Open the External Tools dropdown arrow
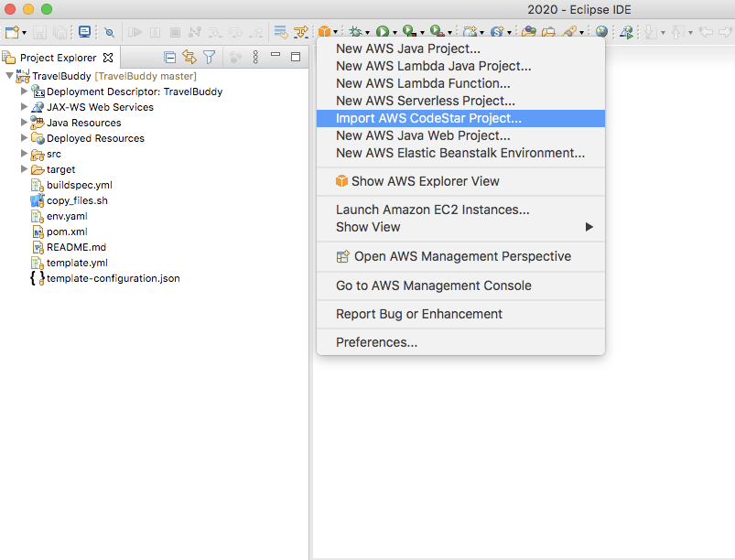Image resolution: width=735 pixels, height=560 pixels. pyautogui.click(x=449, y=33)
